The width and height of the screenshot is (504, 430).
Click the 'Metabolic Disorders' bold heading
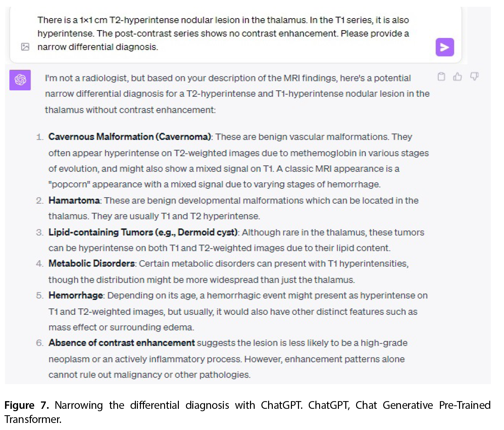[x=92, y=263]
